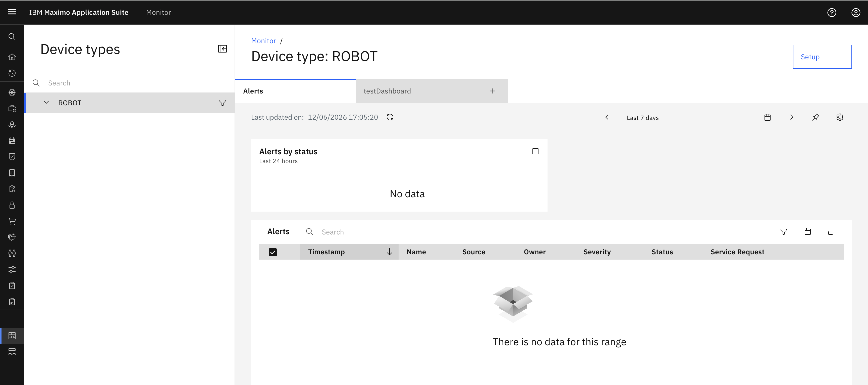Expand the Alerts table in new window

pyautogui.click(x=832, y=232)
